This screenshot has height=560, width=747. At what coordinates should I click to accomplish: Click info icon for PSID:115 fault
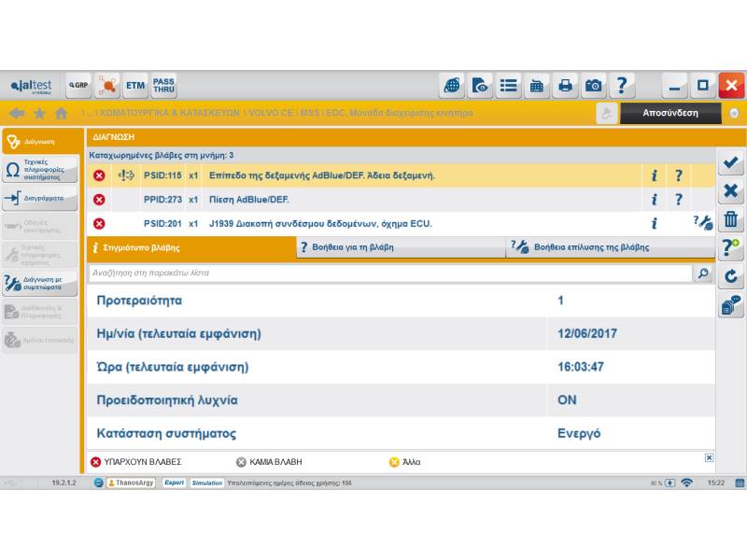(x=654, y=175)
